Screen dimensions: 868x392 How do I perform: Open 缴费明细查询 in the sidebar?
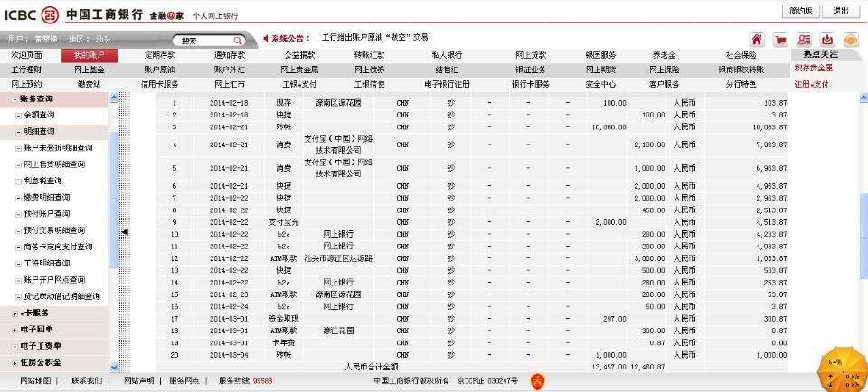point(46,198)
